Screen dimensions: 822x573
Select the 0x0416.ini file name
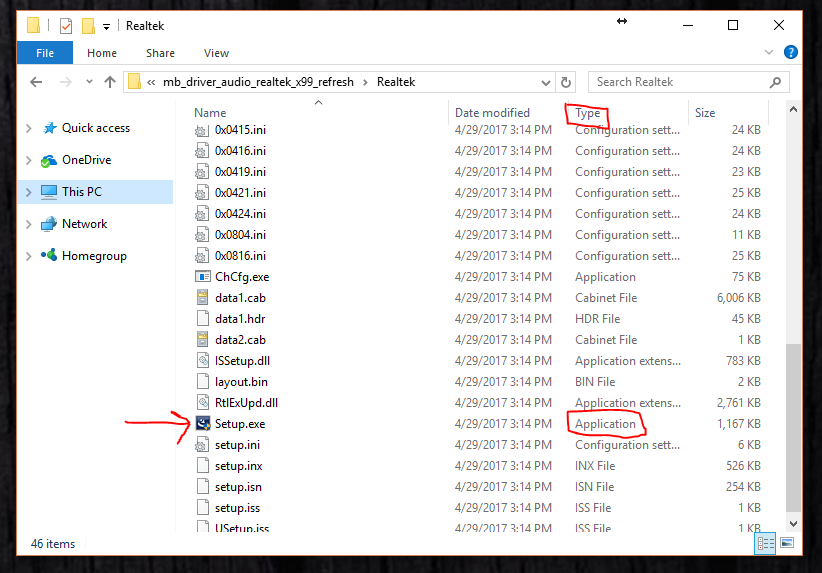pyautogui.click(x=240, y=151)
